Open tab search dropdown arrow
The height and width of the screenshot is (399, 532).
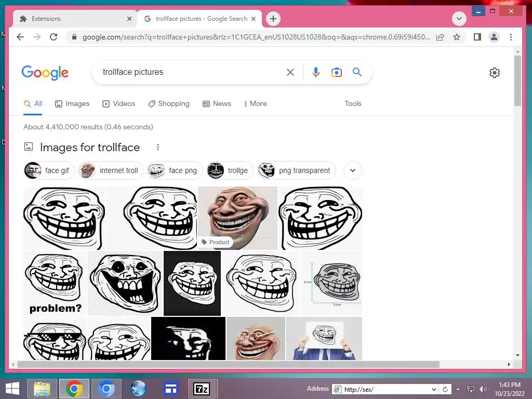459,19
